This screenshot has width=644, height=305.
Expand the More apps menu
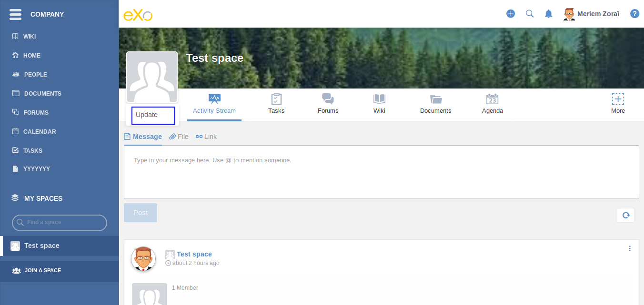(618, 104)
